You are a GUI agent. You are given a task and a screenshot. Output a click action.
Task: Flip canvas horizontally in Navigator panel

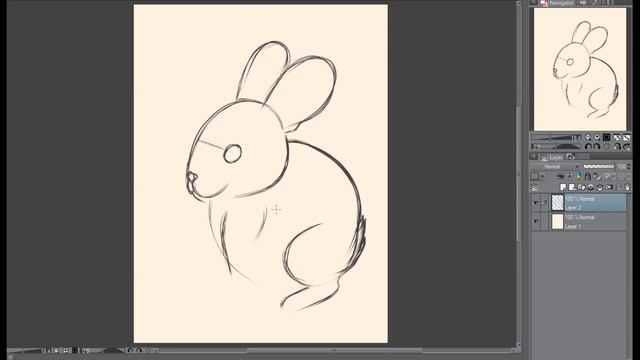tap(618, 147)
